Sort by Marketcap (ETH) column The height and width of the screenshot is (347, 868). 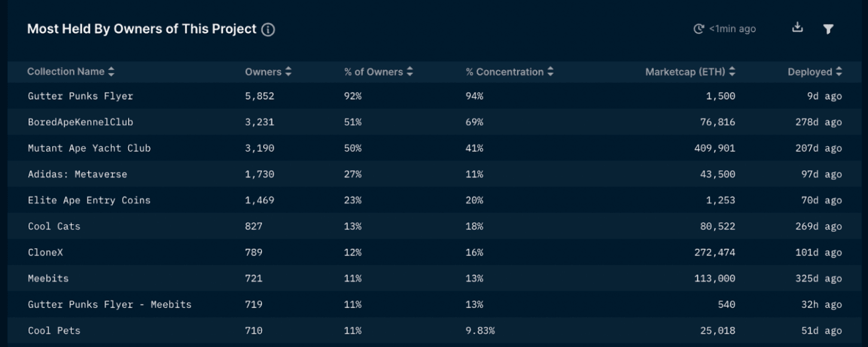pos(732,72)
